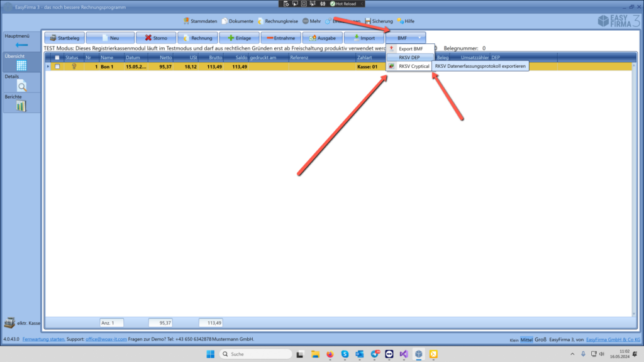This screenshot has width=644, height=362.
Task: Open the Import function
Action: [x=364, y=38]
